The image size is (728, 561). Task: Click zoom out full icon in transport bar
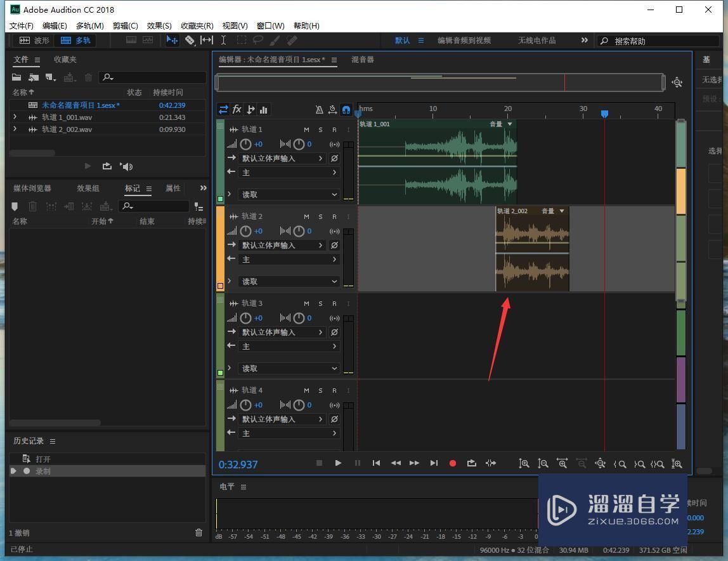click(601, 463)
